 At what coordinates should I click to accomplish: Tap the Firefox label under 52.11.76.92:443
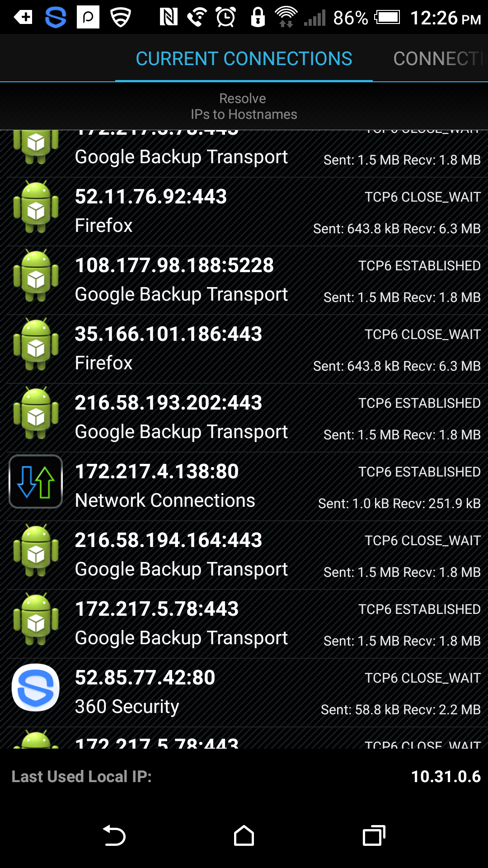(104, 226)
